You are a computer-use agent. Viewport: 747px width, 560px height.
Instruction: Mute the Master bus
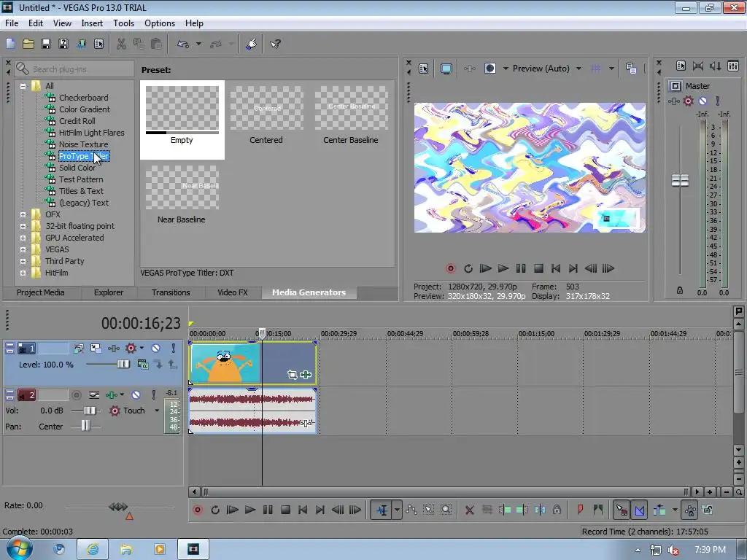703,101
